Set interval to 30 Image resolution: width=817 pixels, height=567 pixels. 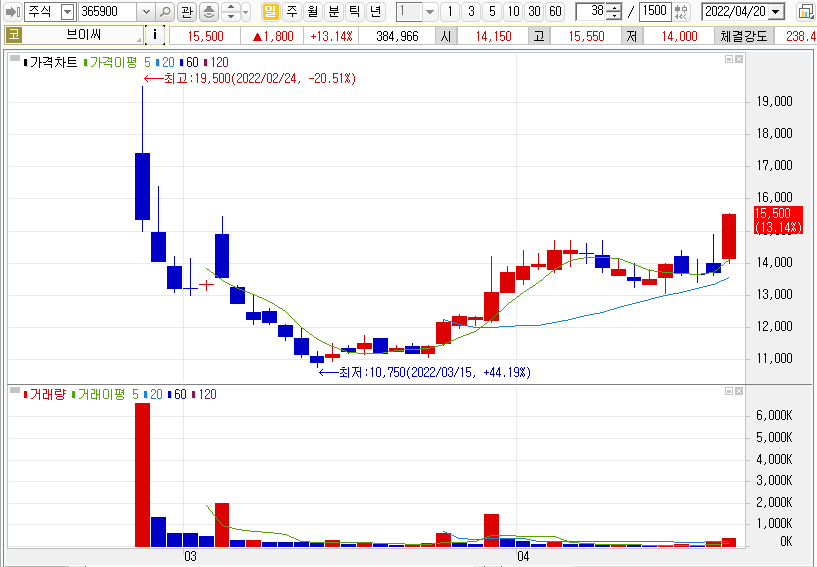coord(535,11)
